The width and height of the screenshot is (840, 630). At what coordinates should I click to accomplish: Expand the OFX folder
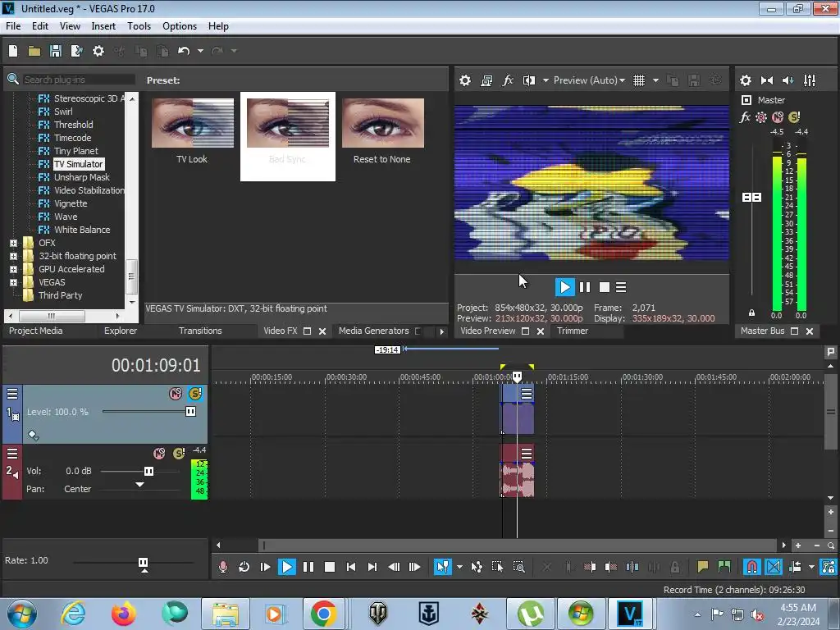[x=13, y=243]
